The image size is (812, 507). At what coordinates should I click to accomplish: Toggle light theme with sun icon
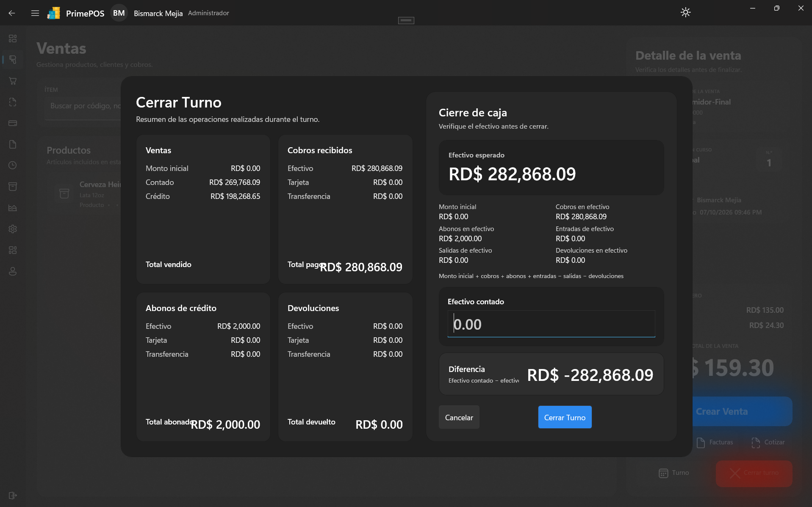click(x=685, y=12)
